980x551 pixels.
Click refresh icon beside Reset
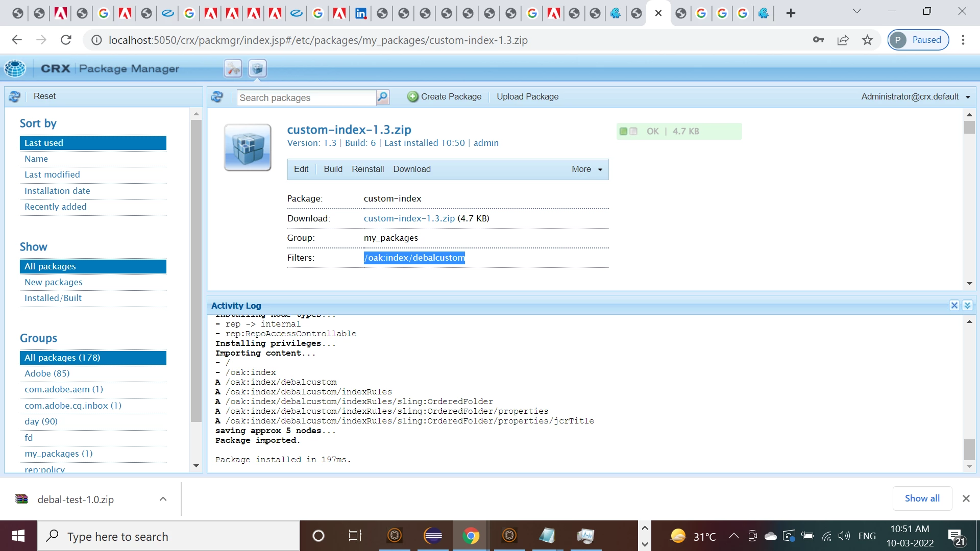[15, 96]
